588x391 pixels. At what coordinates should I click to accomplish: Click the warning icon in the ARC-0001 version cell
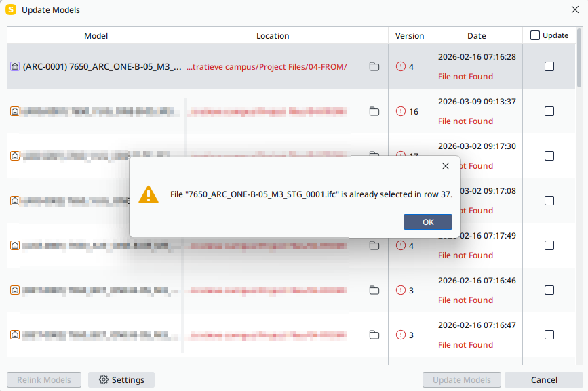[401, 66]
